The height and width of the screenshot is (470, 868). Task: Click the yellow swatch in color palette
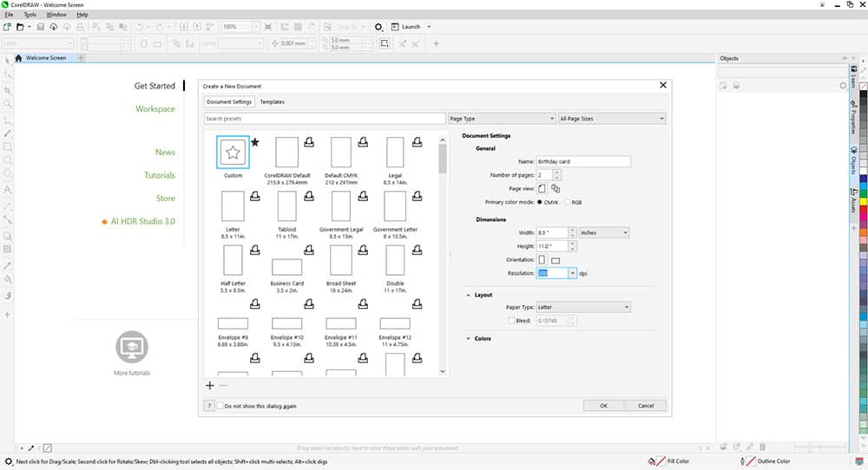coord(863,202)
